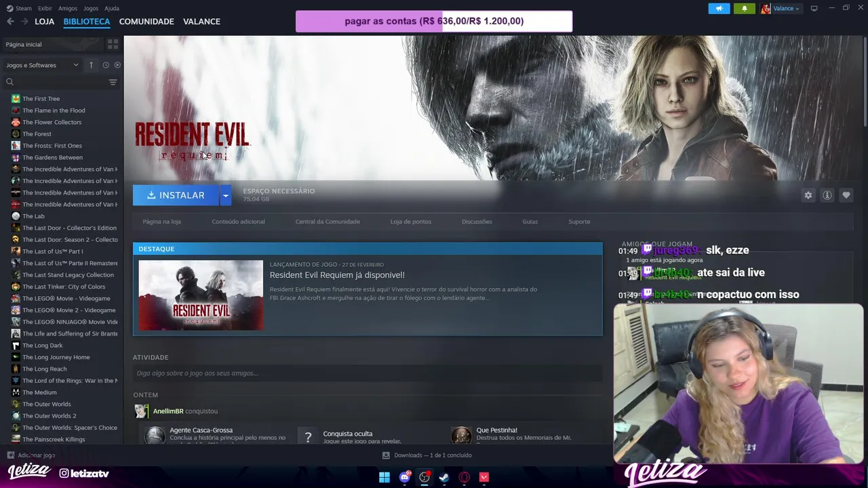Click the library search magnifier icon
The width and height of the screenshot is (868, 488).
tap(9, 82)
